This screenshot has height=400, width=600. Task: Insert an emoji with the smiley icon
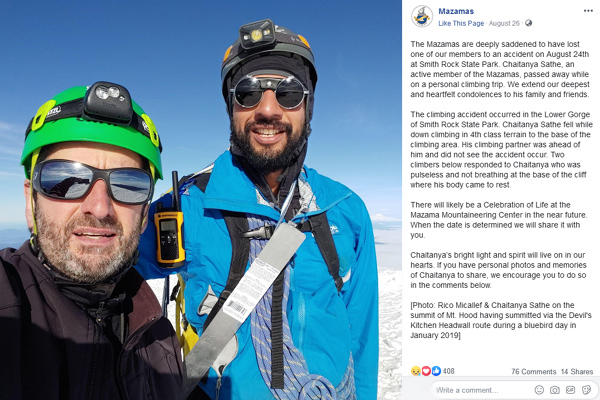[x=539, y=390]
